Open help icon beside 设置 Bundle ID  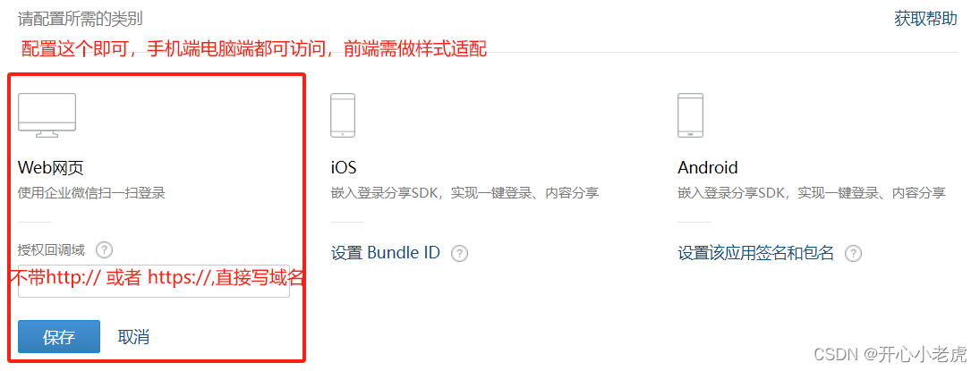[x=460, y=254]
